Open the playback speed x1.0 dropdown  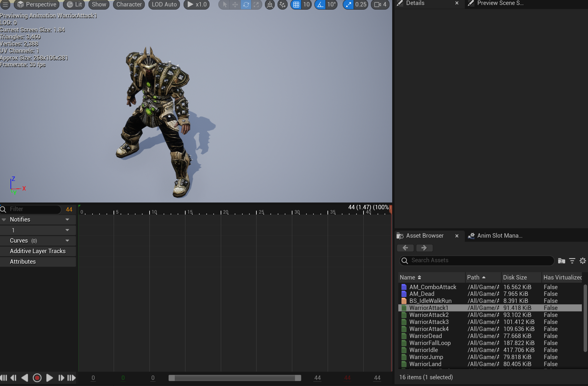(x=196, y=4)
